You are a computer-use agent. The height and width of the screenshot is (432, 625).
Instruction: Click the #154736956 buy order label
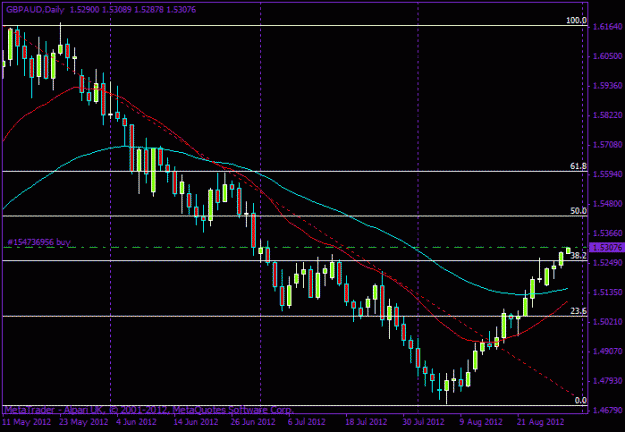pyautogui.click(x=39, y=242)
